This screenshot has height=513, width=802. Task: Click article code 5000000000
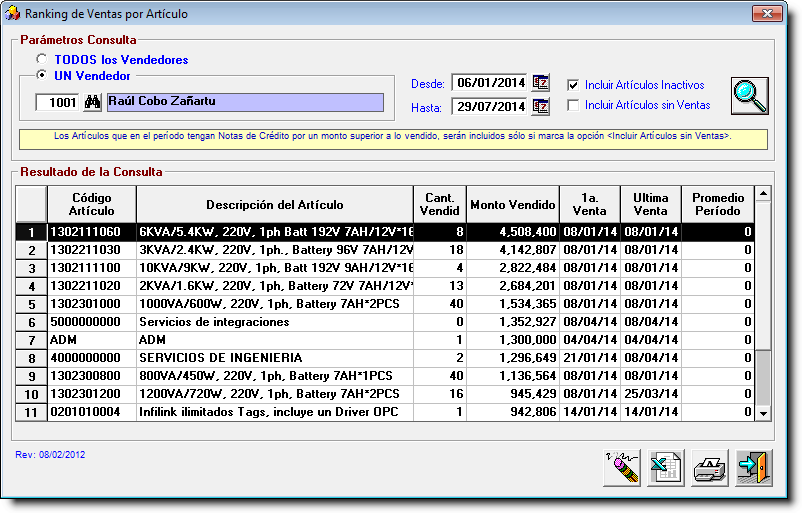click(92, 322)
